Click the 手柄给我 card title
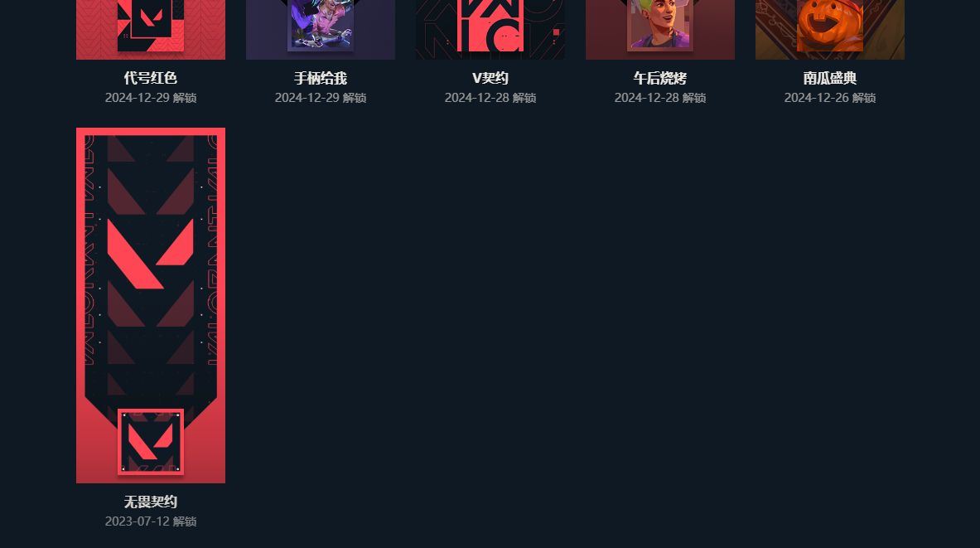Image resolution: width=980 pixels, height=548 pixels. coord(321,78)
